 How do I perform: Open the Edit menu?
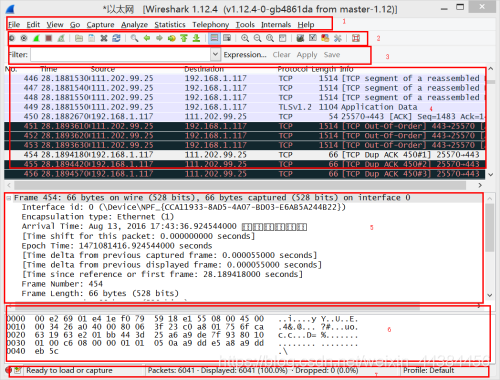point(33,25)
